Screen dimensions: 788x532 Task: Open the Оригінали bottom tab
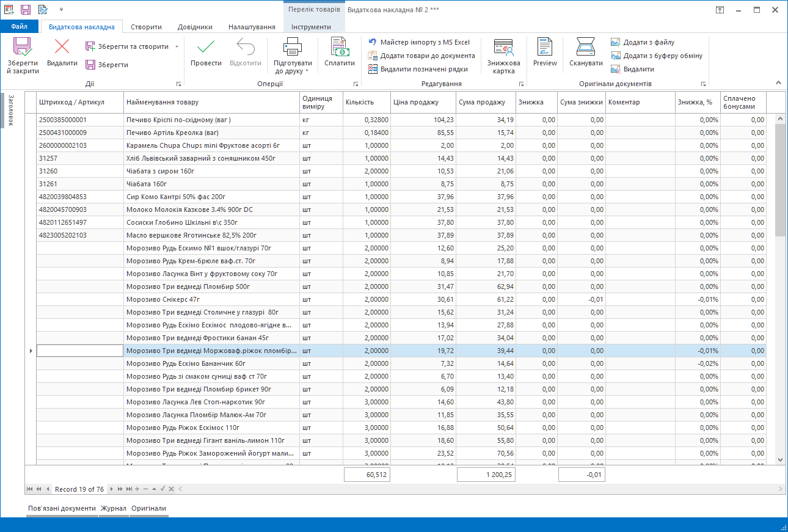pos(148,508)
